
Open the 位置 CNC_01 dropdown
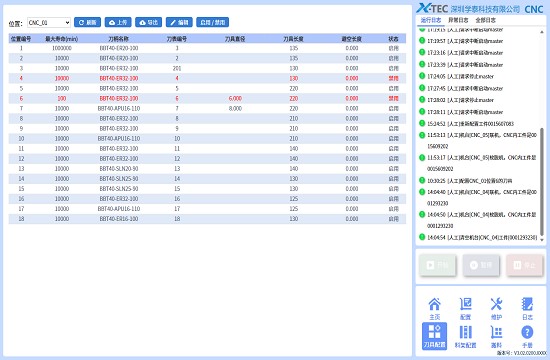[x=49, y=22]
